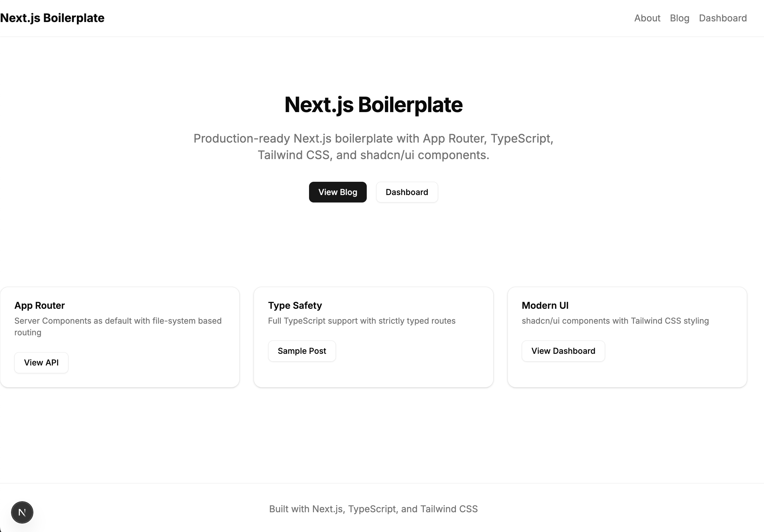Click the App Router card title
This screenshot has width=764, height=532.
[x=40, y=305]
